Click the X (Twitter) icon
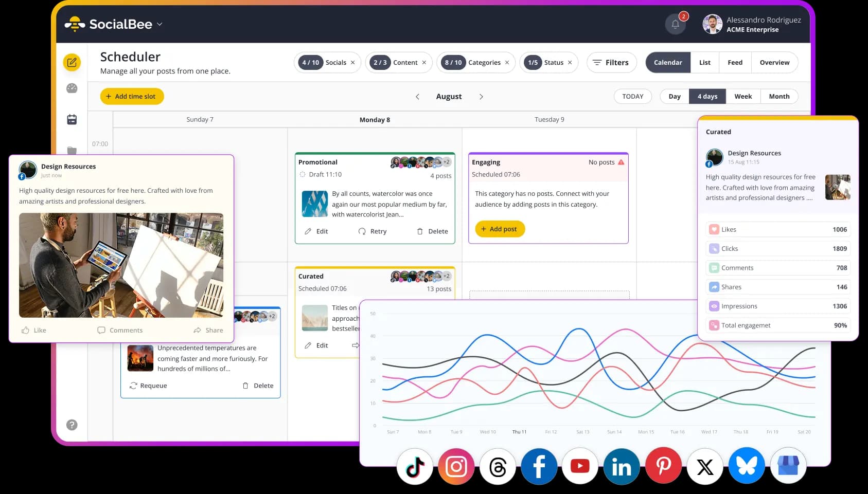Screen dimensions: 868x494 (705, 467)
